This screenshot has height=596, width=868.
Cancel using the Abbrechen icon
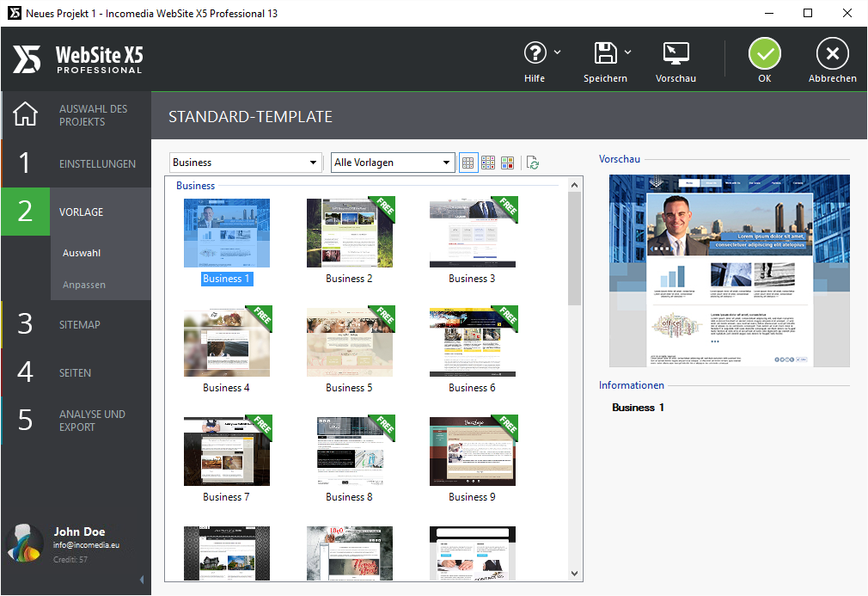click(832, 54)
